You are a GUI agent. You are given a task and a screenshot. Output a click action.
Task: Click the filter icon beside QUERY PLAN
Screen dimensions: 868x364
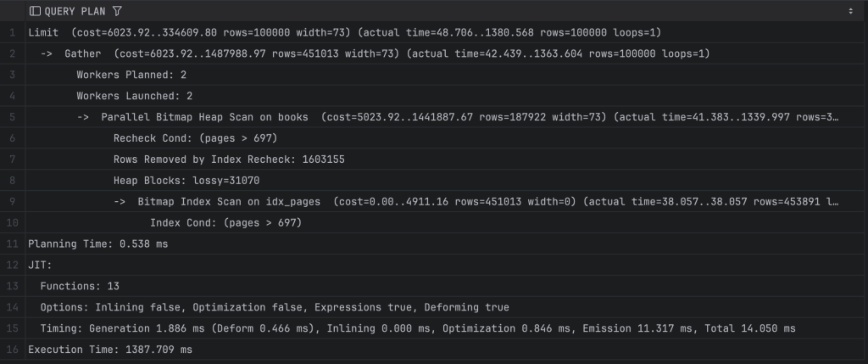pos(116,11)
